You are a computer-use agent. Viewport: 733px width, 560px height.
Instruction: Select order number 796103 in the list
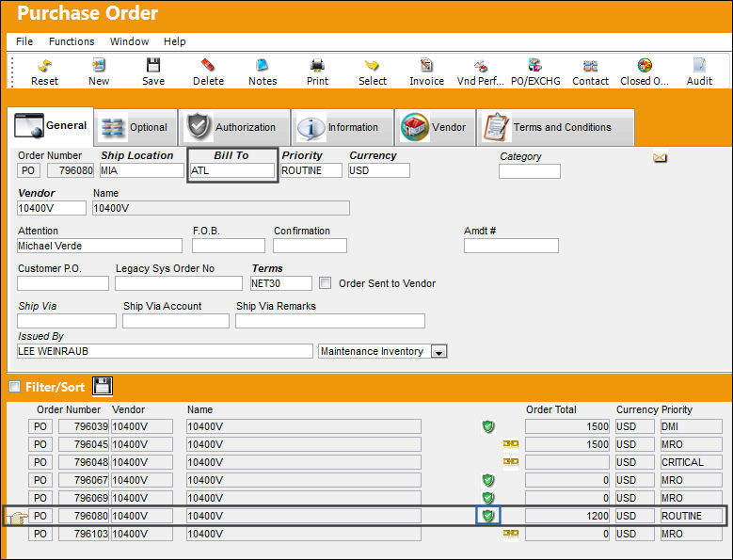[x=84, y=534]
